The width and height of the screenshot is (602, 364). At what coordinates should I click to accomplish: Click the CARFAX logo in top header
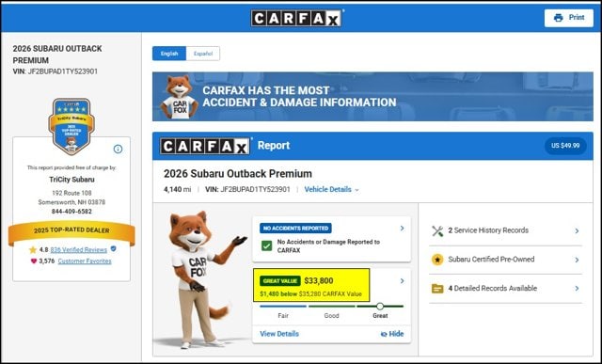point(296,18)
